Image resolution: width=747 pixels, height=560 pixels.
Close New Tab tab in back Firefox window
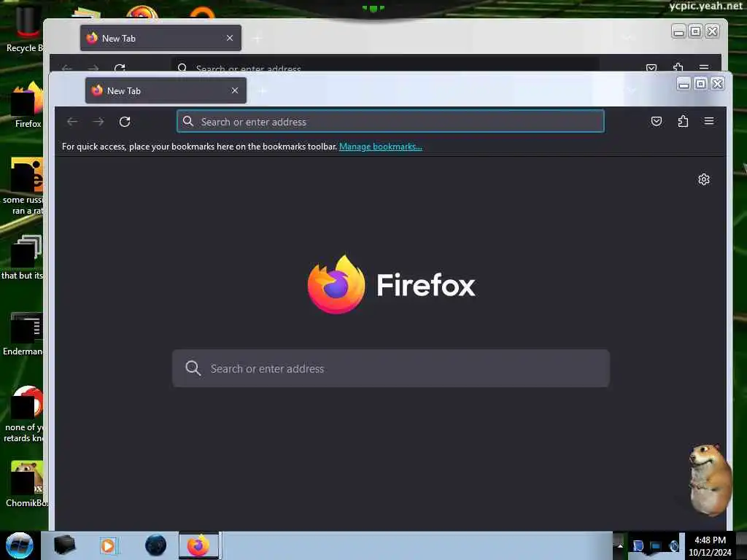pos(230,38)
